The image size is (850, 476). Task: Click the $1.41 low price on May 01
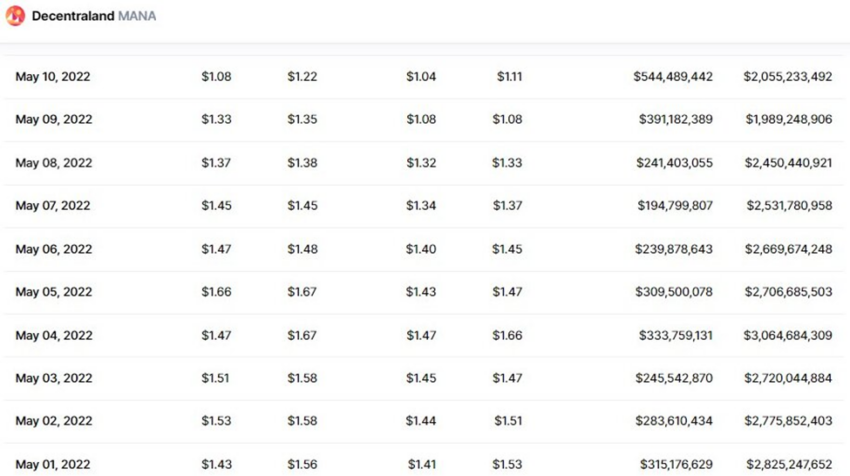click(x=422, y=464)
